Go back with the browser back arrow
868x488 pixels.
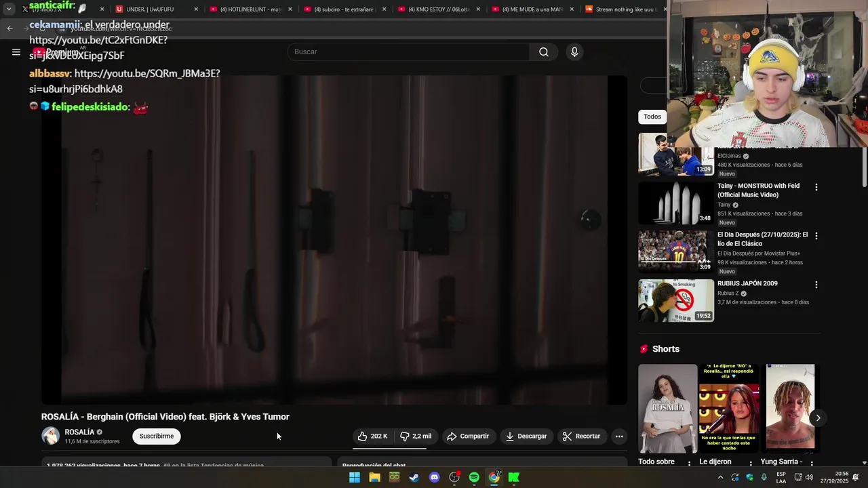pyautogui.click(x=10, y=28)
